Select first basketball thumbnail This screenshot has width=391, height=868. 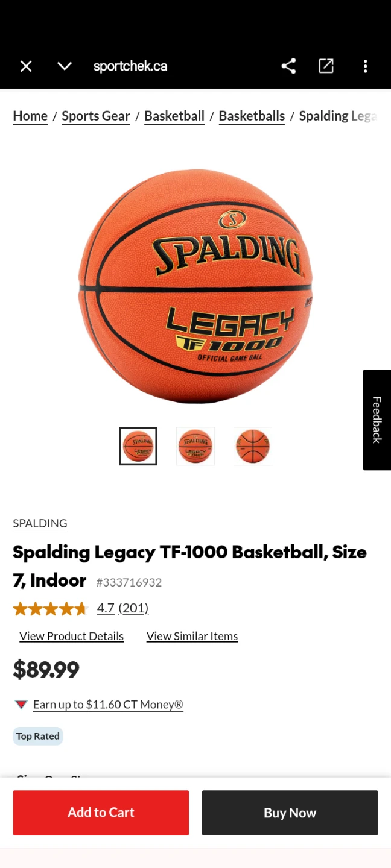coord(138,446)
